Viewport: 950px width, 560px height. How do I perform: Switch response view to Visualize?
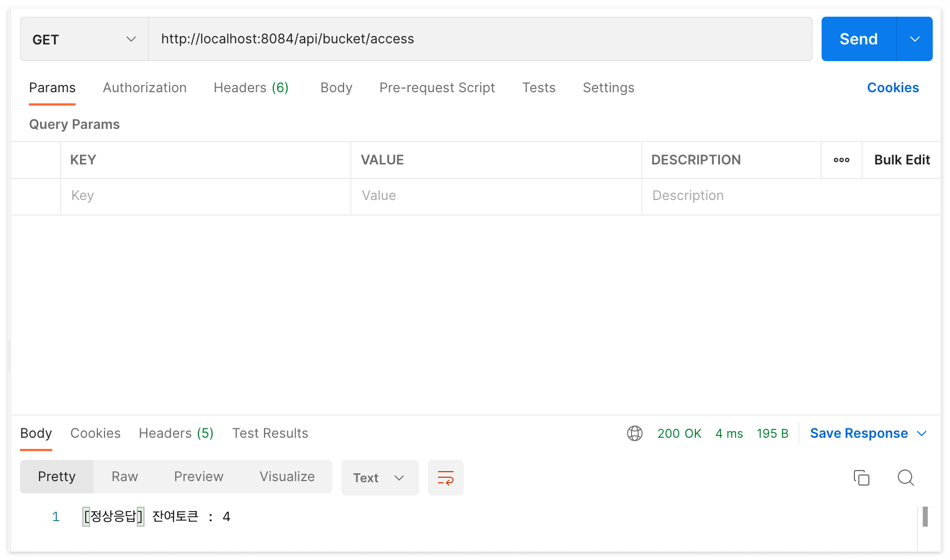(287, 477)
